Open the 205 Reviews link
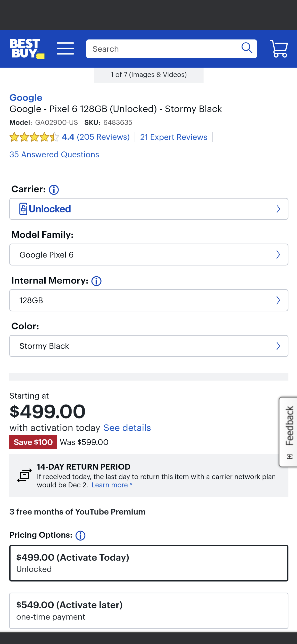 (x=103, y=137)
